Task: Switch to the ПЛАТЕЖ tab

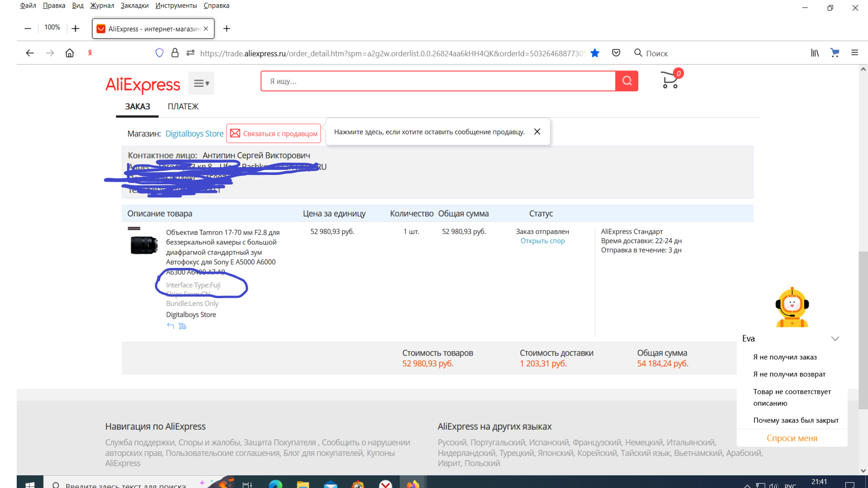Action: 183,107
